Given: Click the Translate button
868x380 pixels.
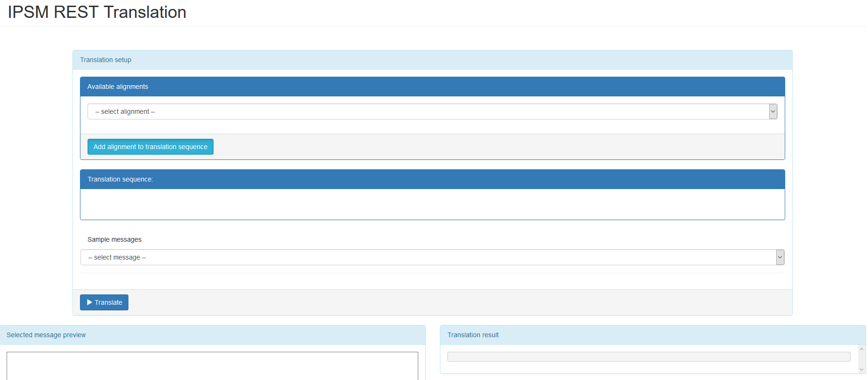Looking at the screenshot, I should 104,302.
